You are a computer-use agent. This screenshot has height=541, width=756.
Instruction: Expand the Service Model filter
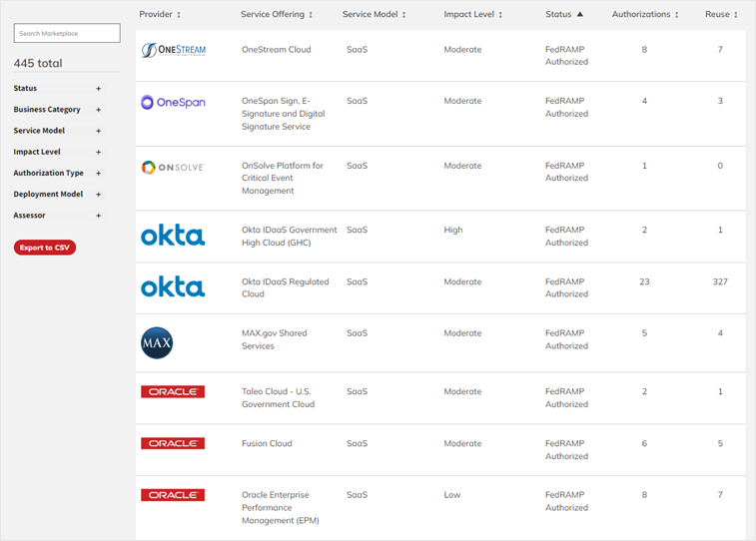tap(98, 131)
